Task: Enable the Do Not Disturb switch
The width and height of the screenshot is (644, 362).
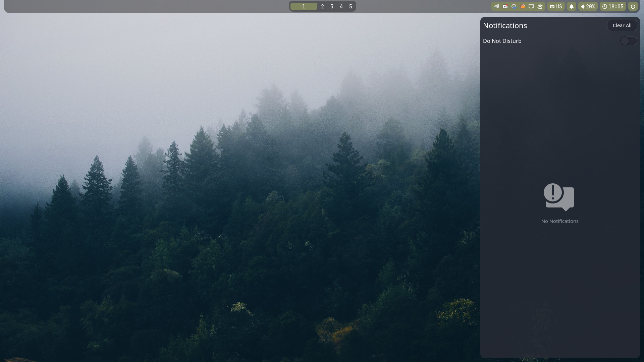Action: tap(628, 41)
